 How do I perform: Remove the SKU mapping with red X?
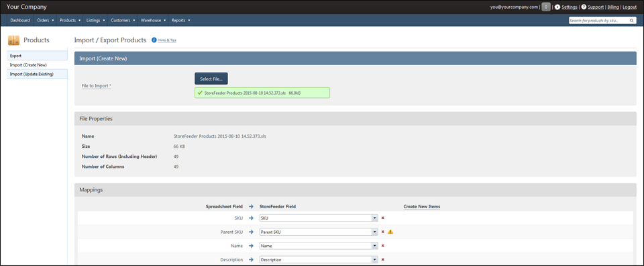[383, 218]
